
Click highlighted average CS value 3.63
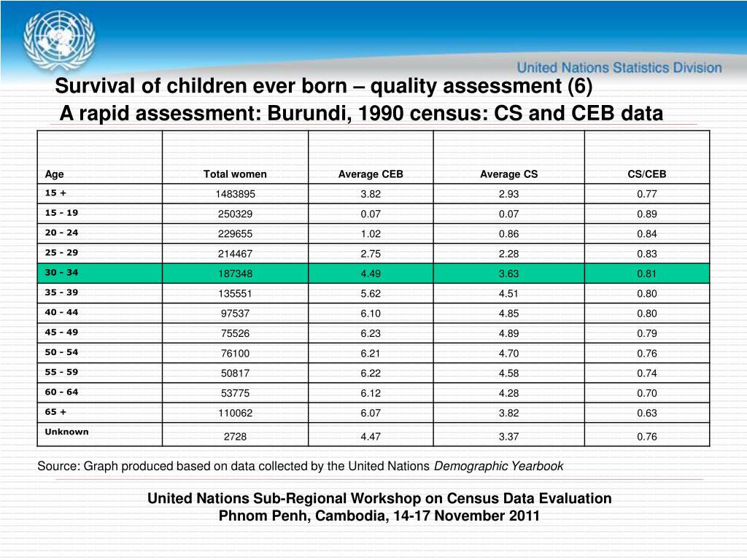508,274
